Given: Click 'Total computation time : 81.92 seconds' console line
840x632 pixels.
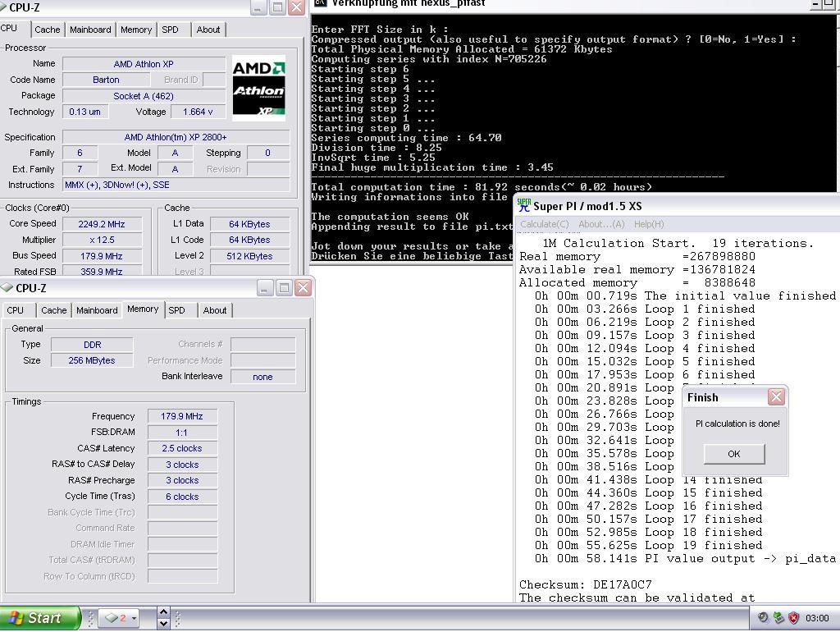Looking at the screenshot, I should (x=482, y=186).
